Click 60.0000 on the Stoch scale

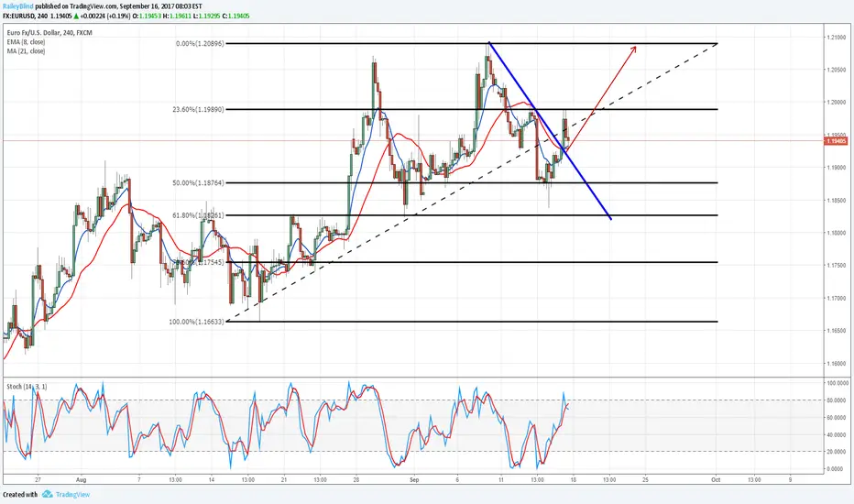(838, 418)
